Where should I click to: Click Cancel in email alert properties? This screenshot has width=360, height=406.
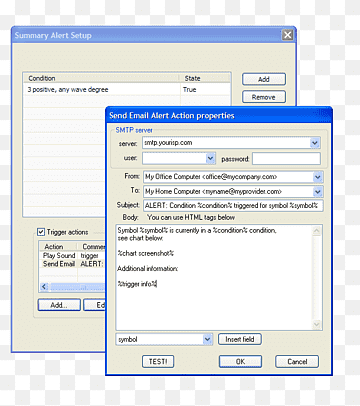297,361
